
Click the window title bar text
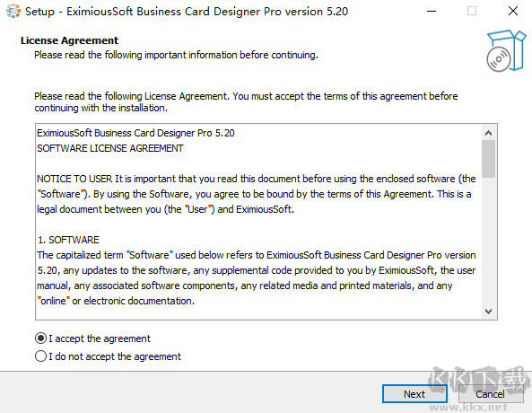[187, 12]
